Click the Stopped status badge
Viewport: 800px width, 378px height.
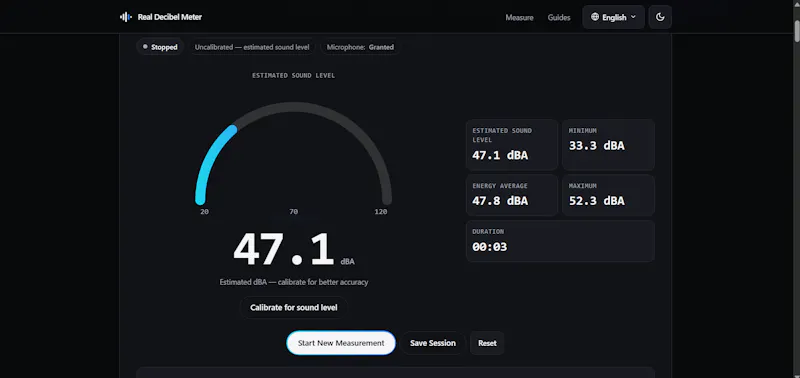pos(160,47)
